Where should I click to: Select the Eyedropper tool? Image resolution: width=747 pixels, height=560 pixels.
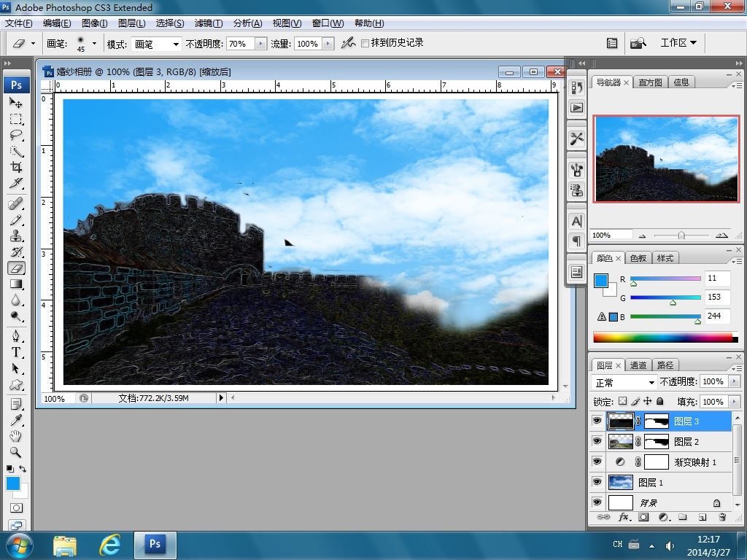[x=16, y=421]
